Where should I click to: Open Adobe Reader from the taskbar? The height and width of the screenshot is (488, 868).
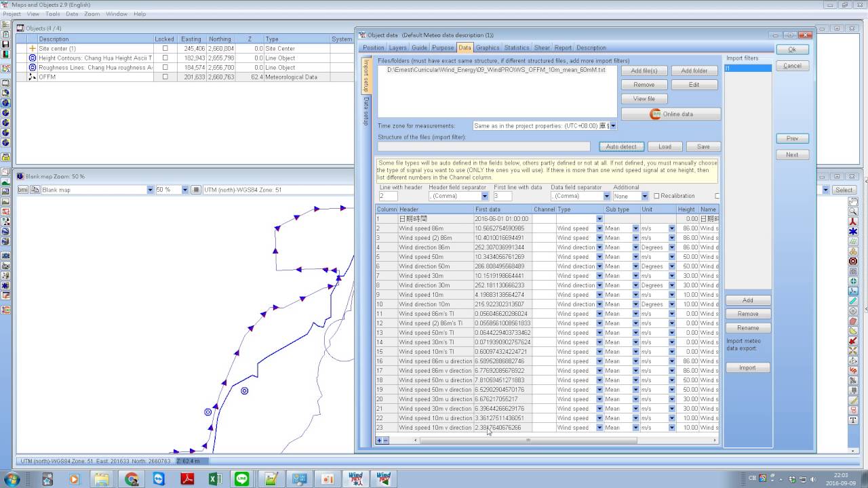tap(187, 479)
